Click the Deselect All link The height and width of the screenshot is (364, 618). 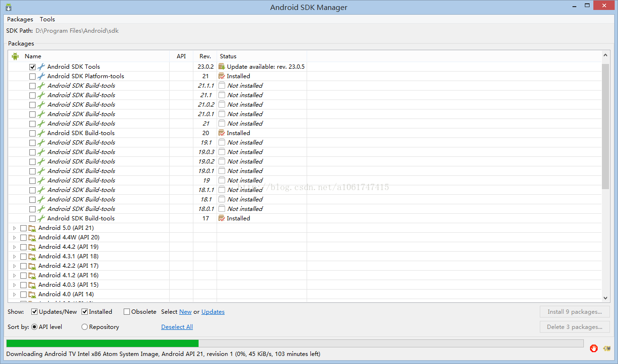(x=177, y=327)
